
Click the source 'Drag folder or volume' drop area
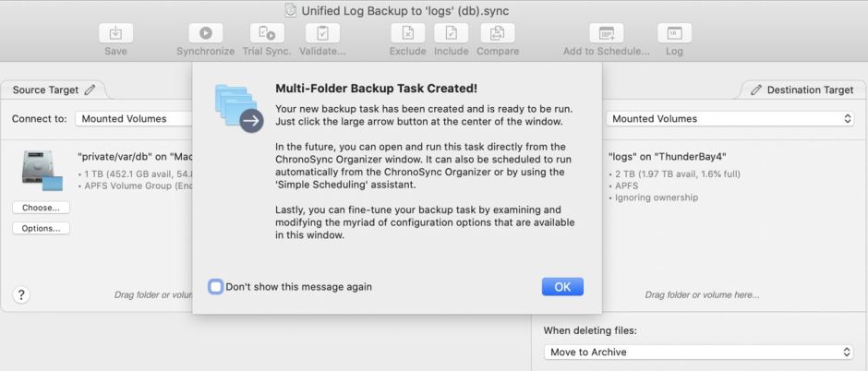153,295
